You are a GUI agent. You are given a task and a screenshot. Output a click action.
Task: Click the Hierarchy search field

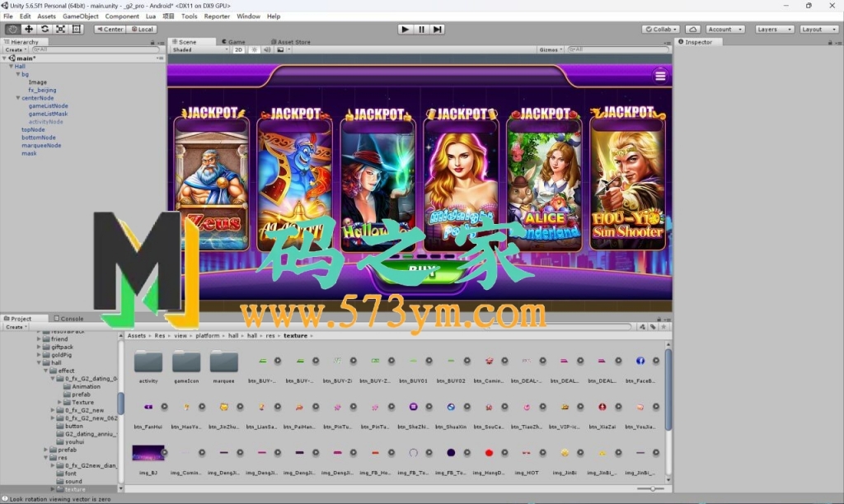click(x=96, y=49)
